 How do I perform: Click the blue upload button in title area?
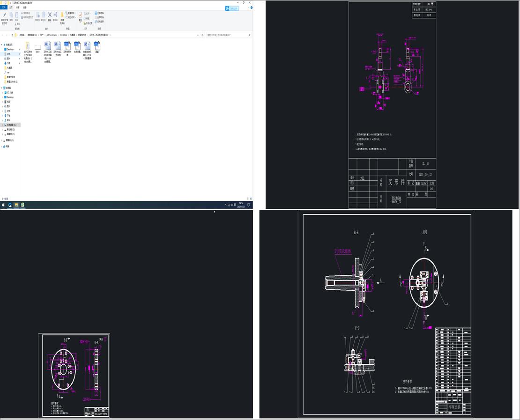click(x=232, y=8)
